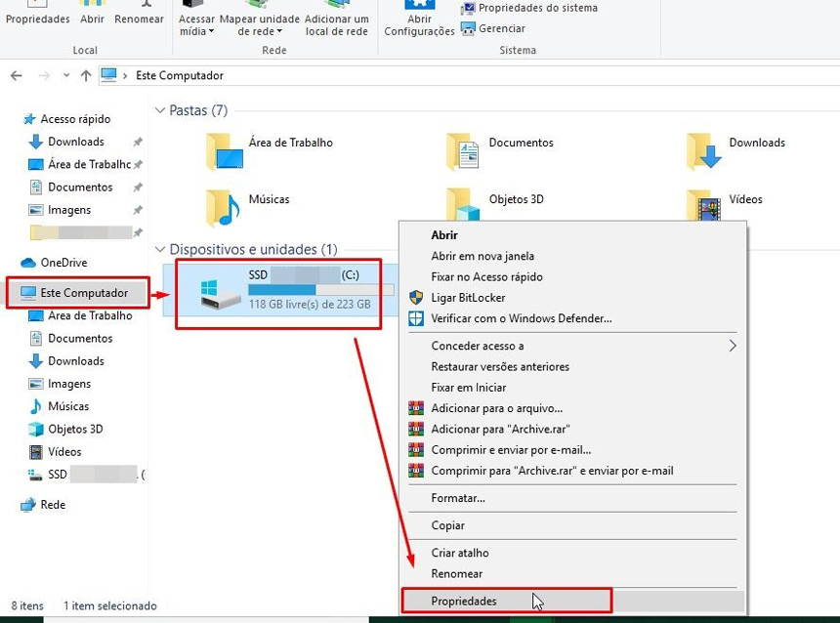Viewport: 840px width, 623px height.
Task: Choose Verificar com o Windows Defender
Action: [521, 318]
